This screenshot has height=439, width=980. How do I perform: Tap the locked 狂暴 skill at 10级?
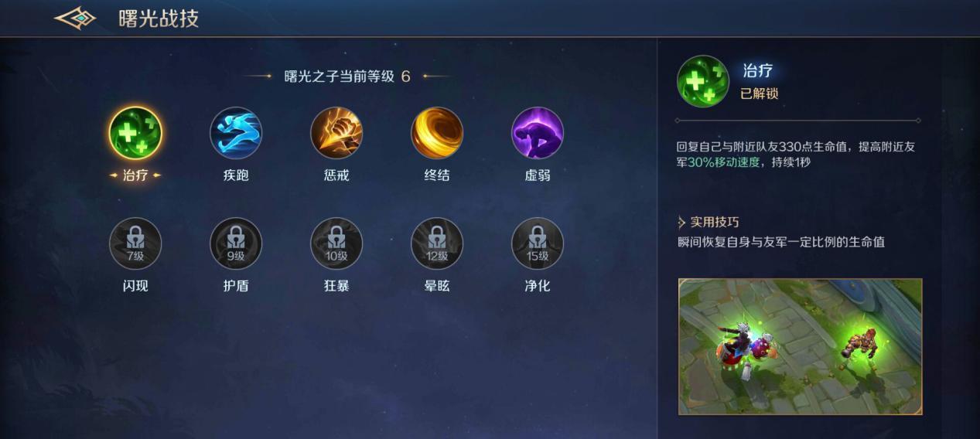(x=336, y=243)
